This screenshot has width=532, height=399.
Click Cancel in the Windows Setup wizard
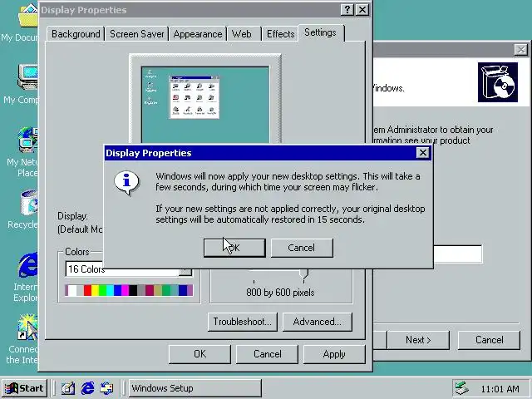coord(489,340)
